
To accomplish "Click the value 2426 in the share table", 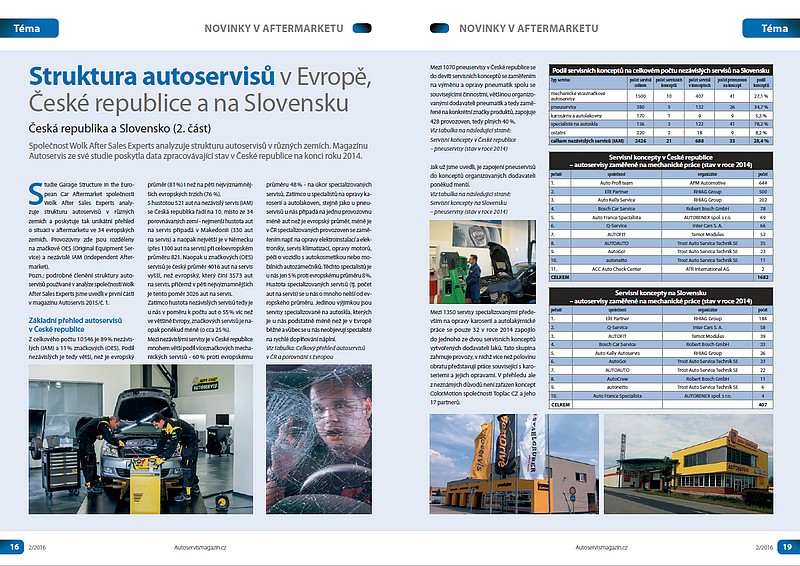I will tap(640, 140).
